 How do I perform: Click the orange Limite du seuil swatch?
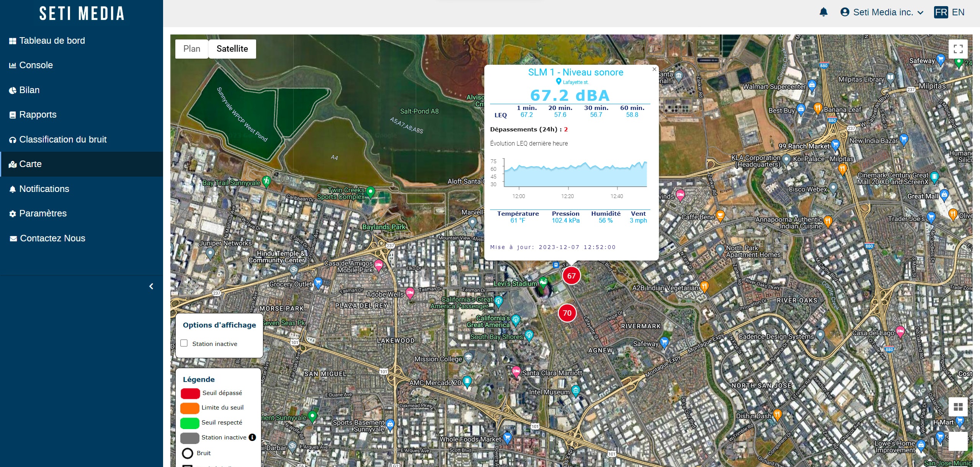(190, 408)
